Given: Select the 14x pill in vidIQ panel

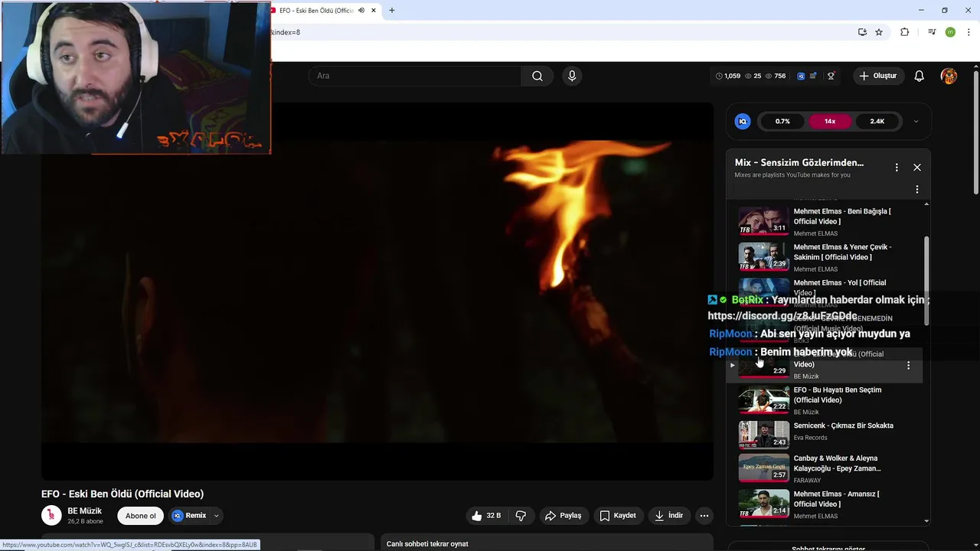Looking at the screenshot, I should point(830,121).
